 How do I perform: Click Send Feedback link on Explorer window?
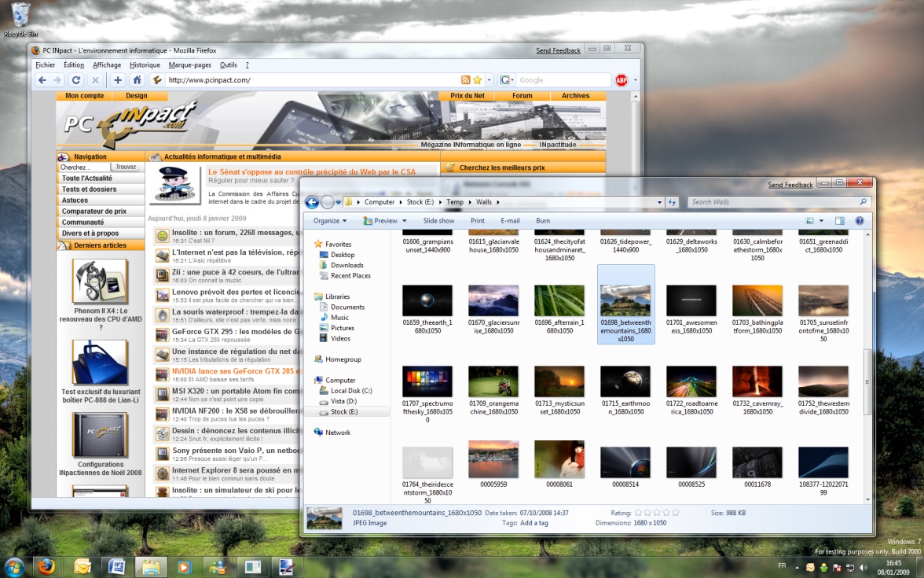[790, 185]
